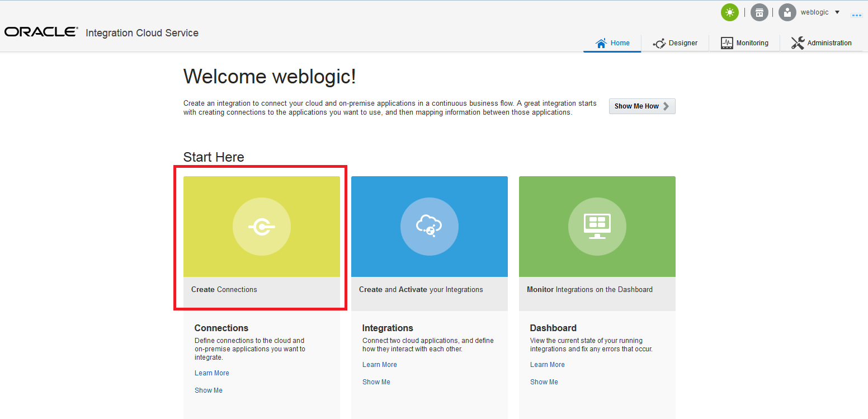Expand the weblogic user dropdown arrow

point(837,12)
